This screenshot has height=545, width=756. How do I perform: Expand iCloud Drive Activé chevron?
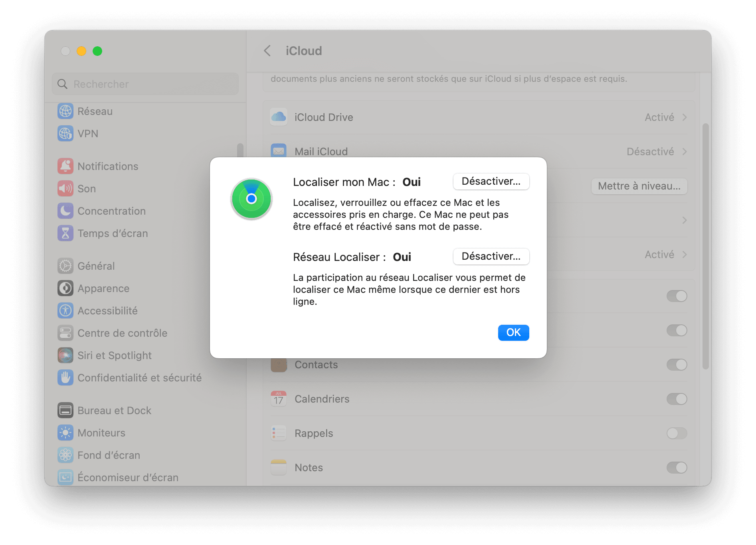pos(685,117)
